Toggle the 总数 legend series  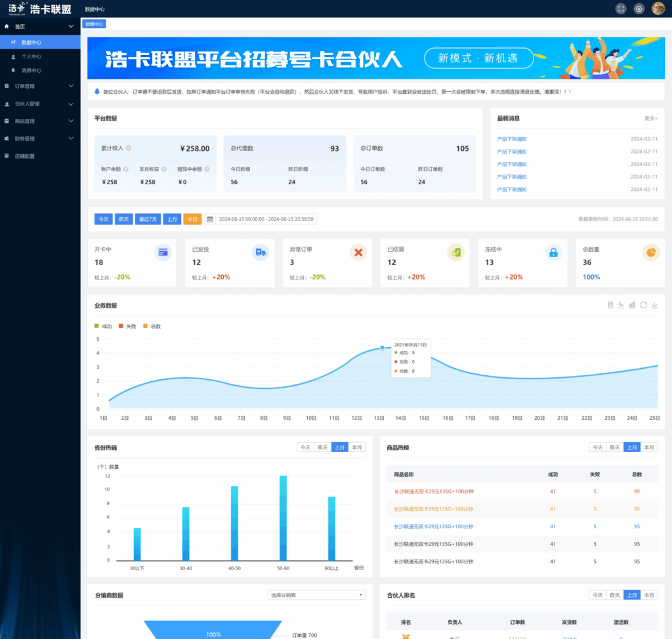(x=152, y=326)
